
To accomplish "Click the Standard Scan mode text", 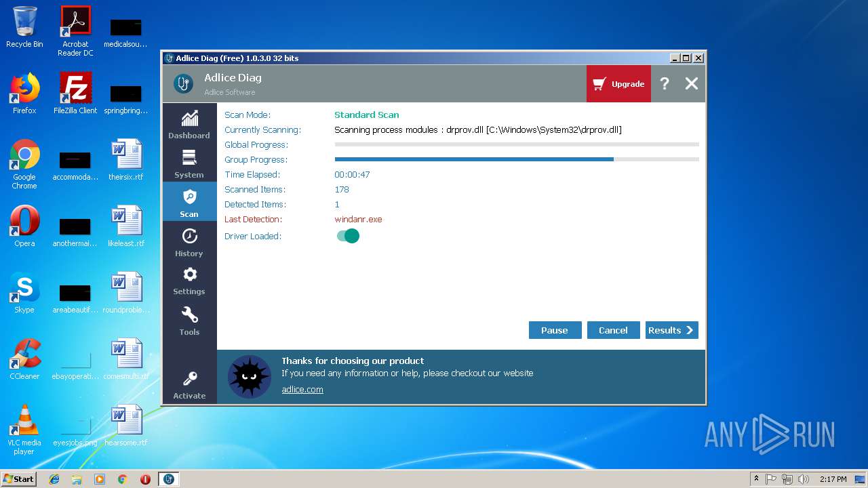I will pyautogui.click(x=366, y=115).
